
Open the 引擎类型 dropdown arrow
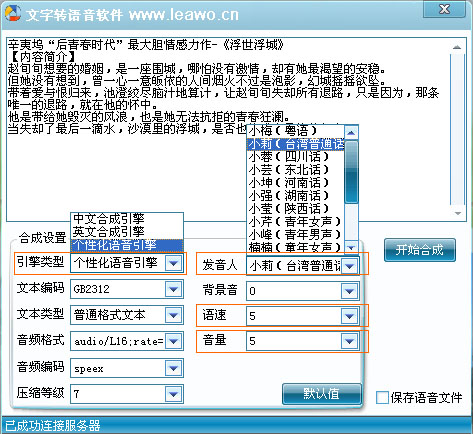coord(174,263)
